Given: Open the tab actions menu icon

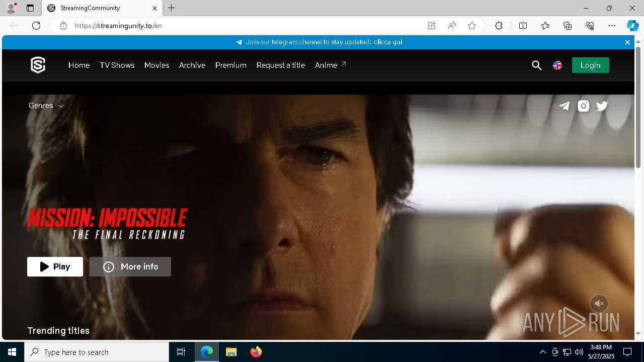Looking at the screenshot, I should click(x=30, y=8).
